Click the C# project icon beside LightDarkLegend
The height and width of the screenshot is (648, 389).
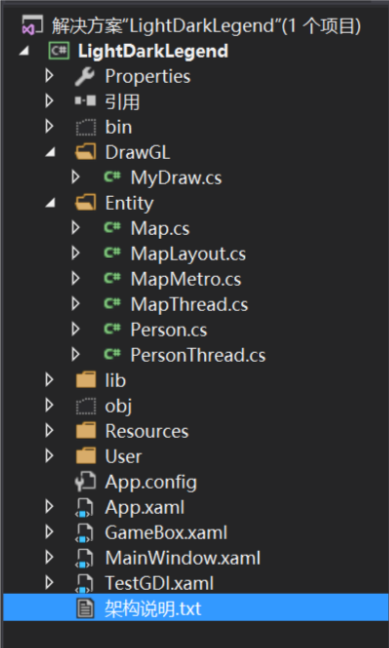(59, 51)
